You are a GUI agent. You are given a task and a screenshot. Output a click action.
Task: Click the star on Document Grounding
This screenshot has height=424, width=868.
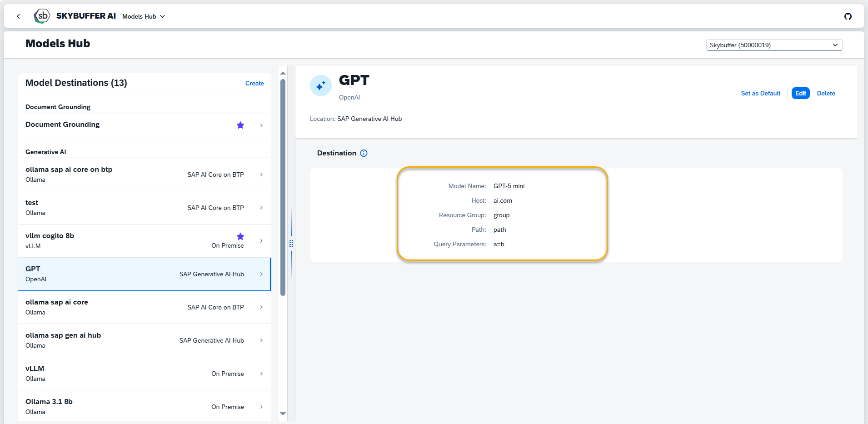coord(240,125)
